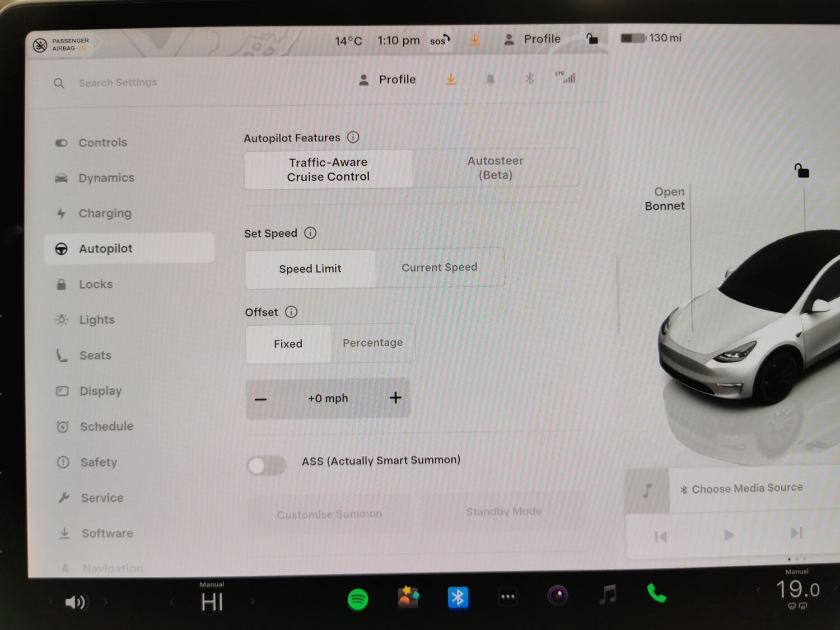840x630 pixels.
Task: Open the Set Speed info tooltip
Action: point(310,233)
